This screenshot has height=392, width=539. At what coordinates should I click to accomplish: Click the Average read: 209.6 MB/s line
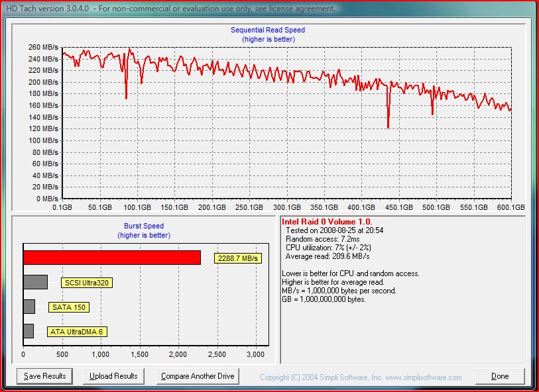point(328,256)
